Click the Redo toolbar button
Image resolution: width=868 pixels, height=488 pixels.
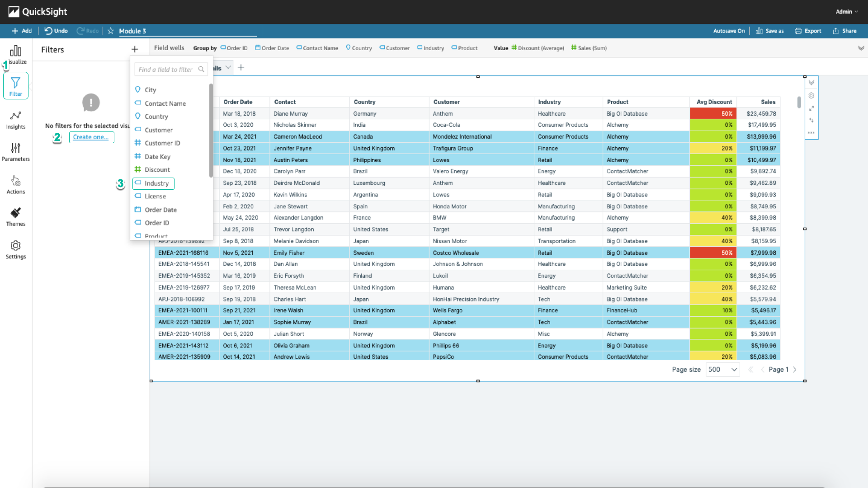(88, 31)
